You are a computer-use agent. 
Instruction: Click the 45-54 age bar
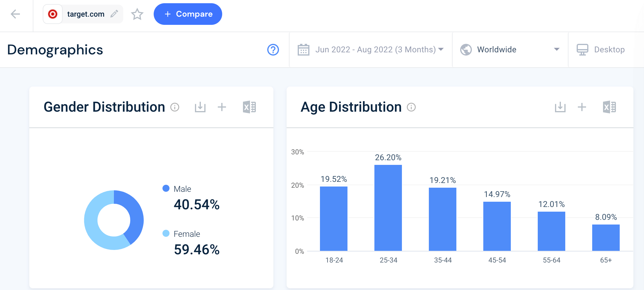coord(497,226)
